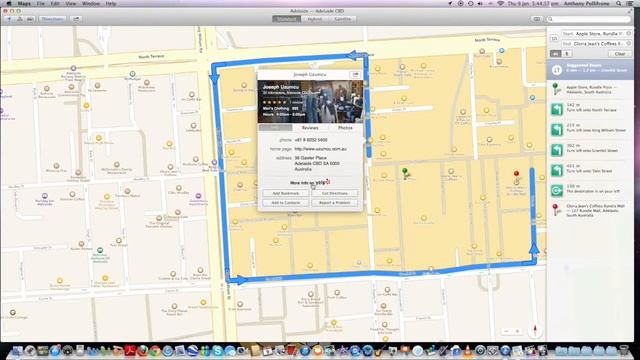The image size is (640, 360).
Task: Select Gloria Jean's Coffees destination step
Action: tap(590, 211)
